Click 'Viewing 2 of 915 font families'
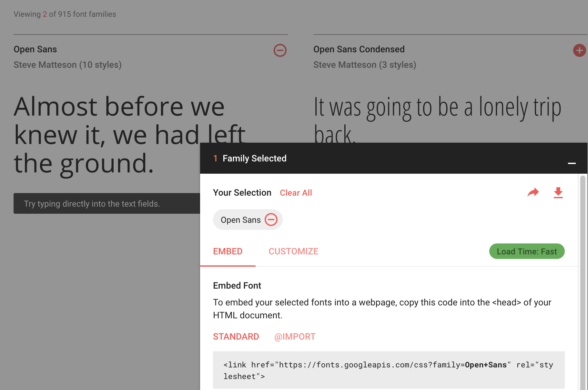The width and height of the screenshot is (588, 390). click(x=65, y=14)
